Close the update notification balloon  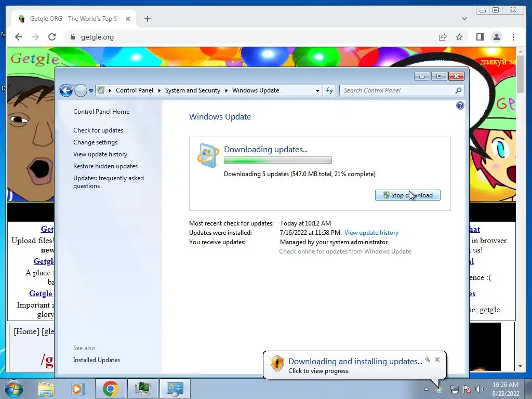pyautogui.click(x=437, y=360)
